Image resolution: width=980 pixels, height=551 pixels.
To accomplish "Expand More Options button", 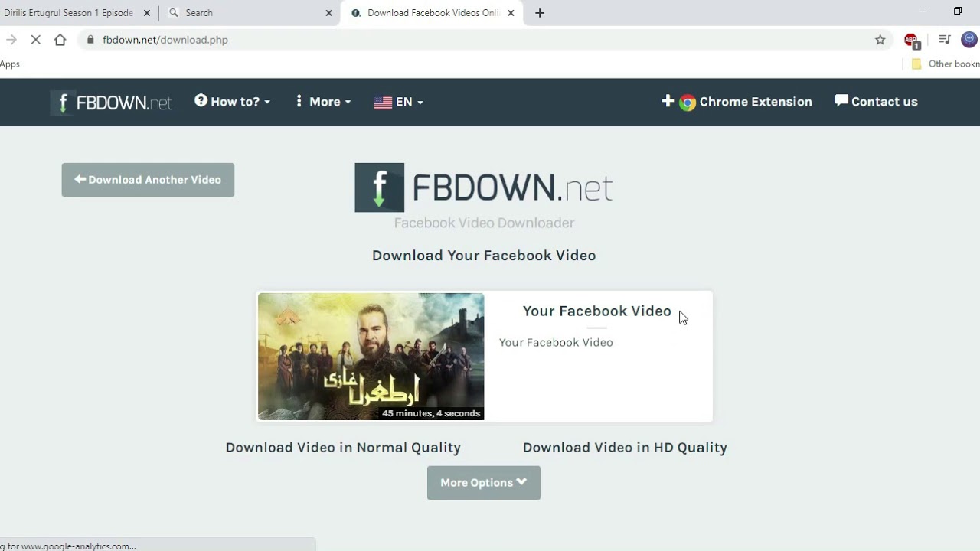I will pos(484,483).
